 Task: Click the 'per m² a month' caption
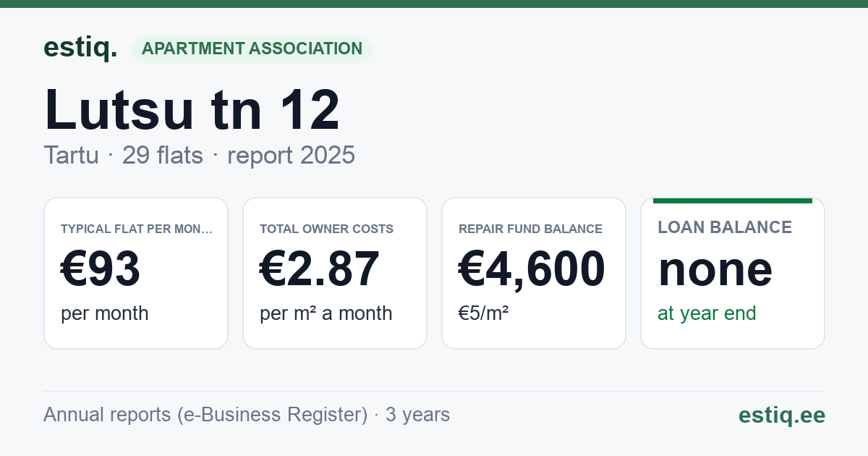325,313
